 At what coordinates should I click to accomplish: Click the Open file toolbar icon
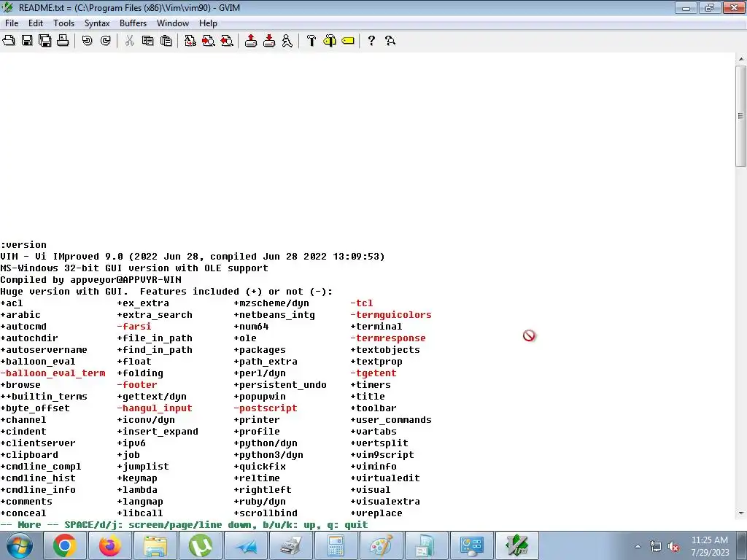point(9,41)
